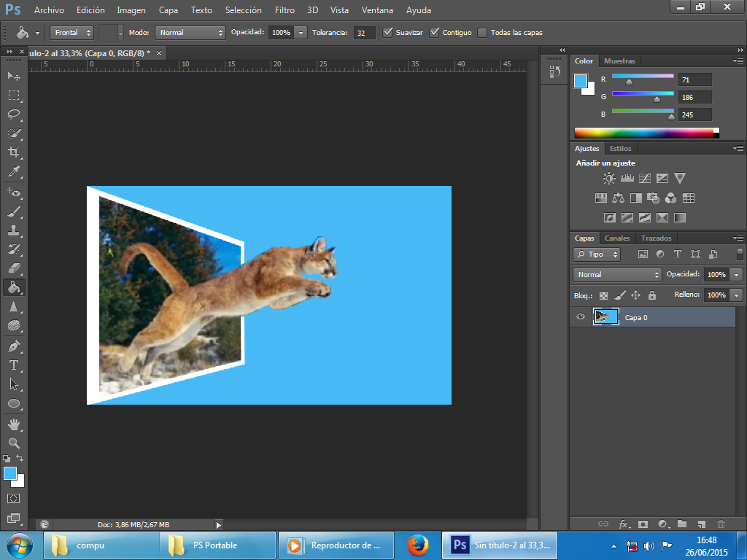Select the Type tool

tap(14, 365)
